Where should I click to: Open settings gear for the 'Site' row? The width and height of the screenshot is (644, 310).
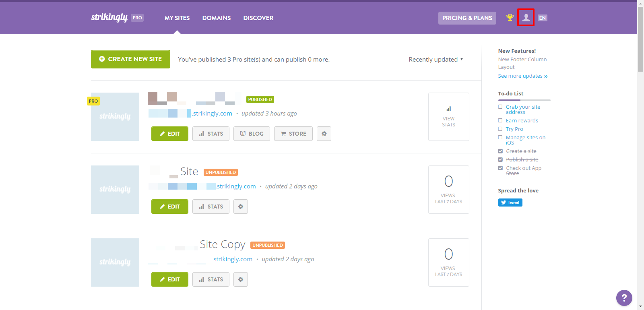(241, 207)
